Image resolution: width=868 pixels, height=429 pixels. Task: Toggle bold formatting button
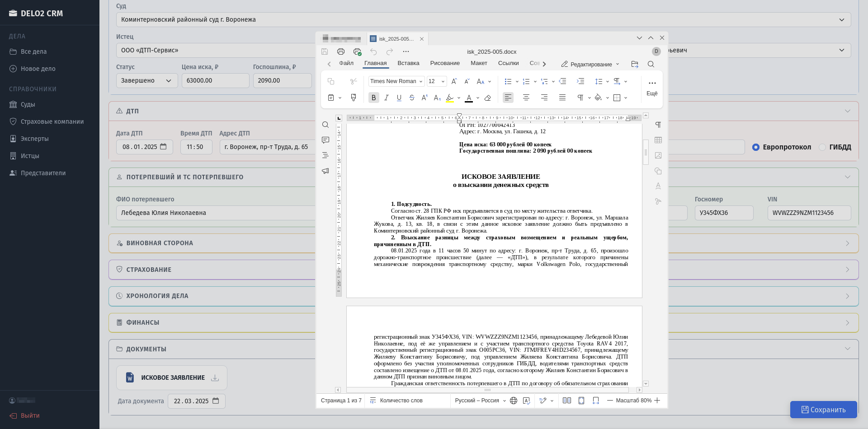[374, 98]
